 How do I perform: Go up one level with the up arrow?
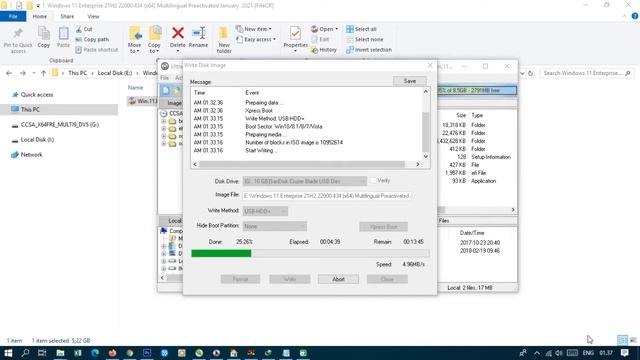pos(43,73)
